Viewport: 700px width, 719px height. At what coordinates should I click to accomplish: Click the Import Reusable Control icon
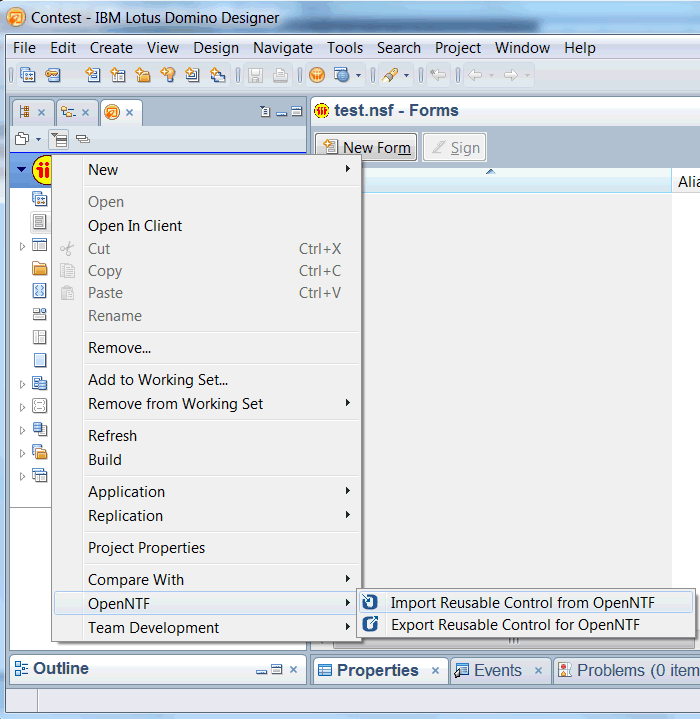[x=369, y=602]
